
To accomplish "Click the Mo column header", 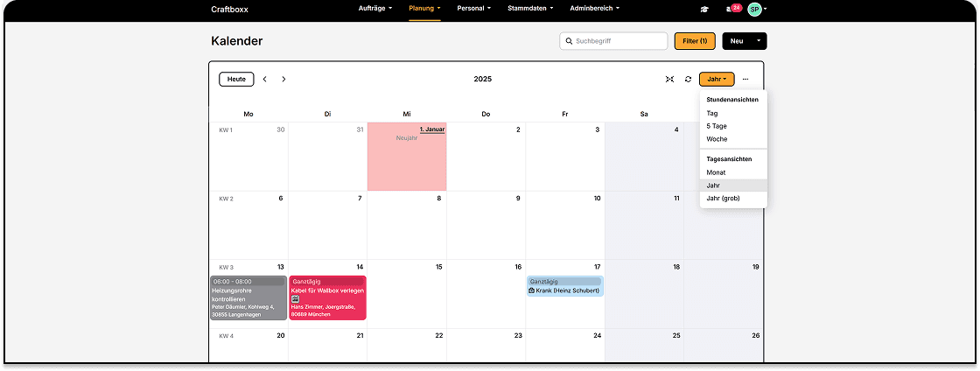I will [248, 115].
